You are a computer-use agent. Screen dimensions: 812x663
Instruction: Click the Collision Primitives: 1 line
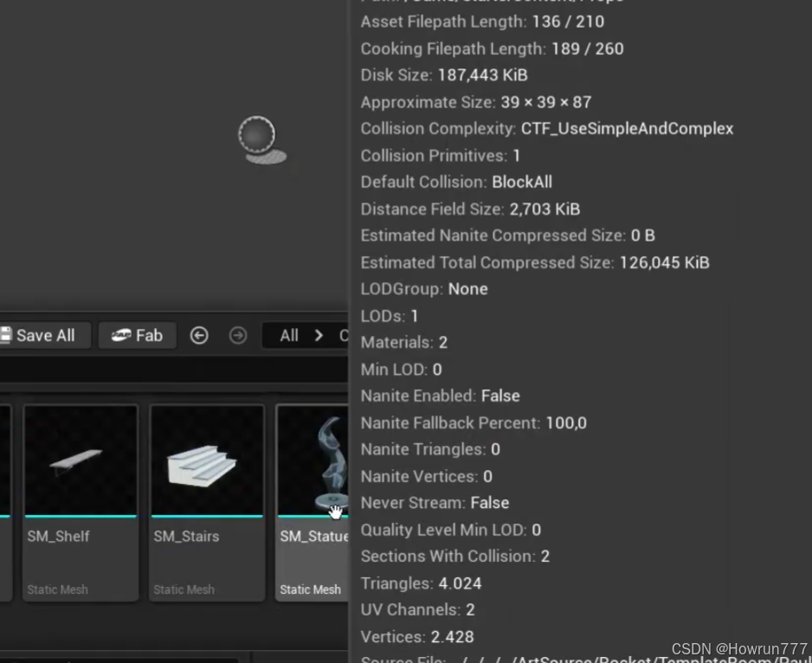440,156
